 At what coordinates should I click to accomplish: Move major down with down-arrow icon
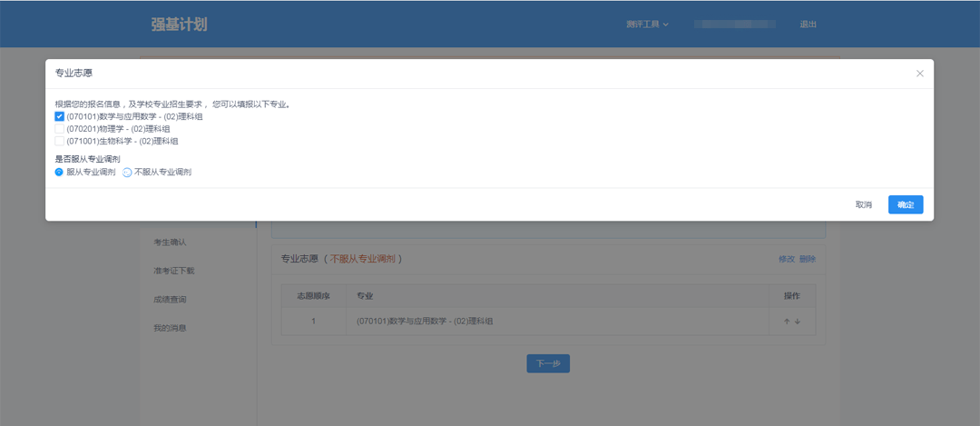pyautogui.click(x=798, y=322)
